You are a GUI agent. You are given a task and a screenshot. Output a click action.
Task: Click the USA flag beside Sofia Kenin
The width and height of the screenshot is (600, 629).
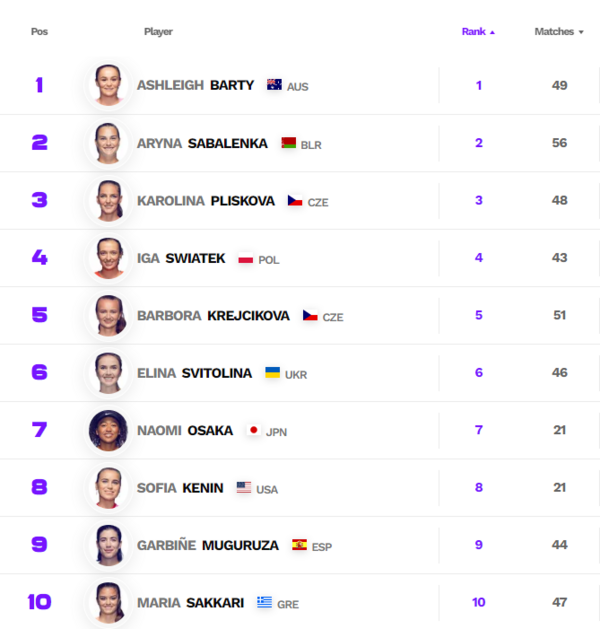point(244,488)
